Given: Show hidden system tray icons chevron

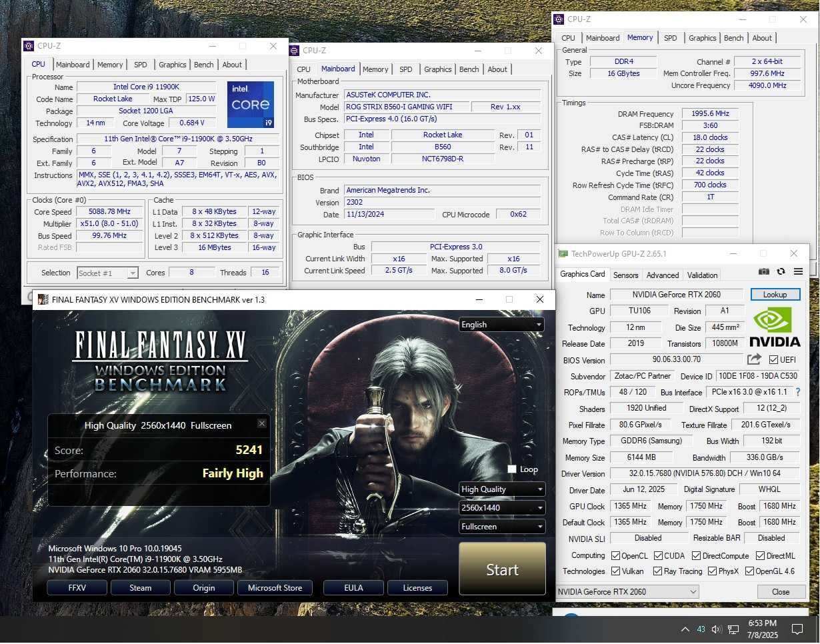Looking at the screenshot, I should click(x=685, y=629).
